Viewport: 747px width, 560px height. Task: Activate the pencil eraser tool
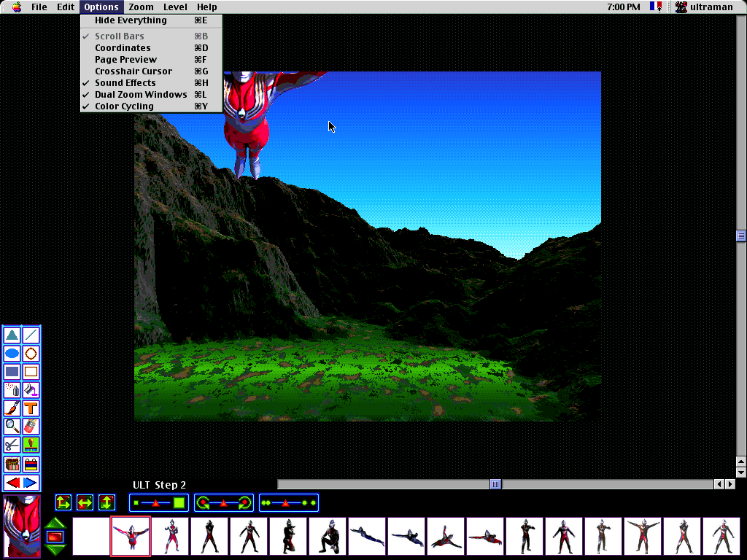(x=31, y=426)
